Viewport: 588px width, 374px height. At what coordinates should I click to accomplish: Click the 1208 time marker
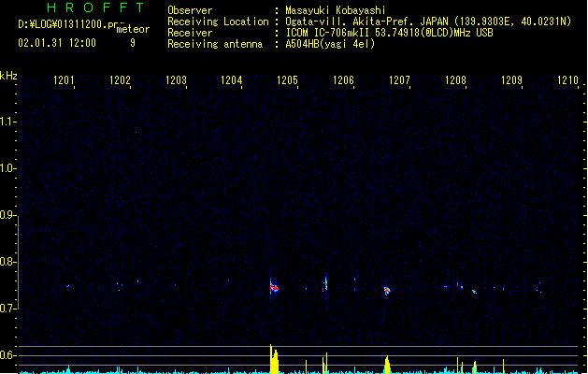point(455,80)
